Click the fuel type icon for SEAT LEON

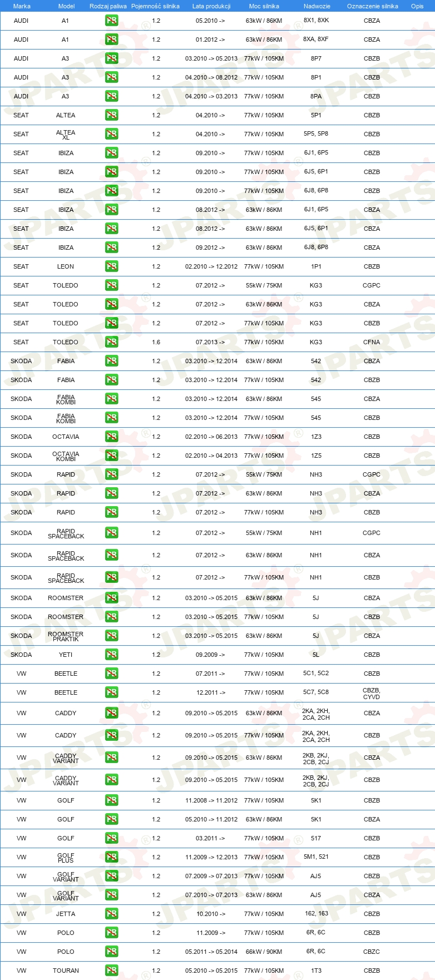(111, 266)
